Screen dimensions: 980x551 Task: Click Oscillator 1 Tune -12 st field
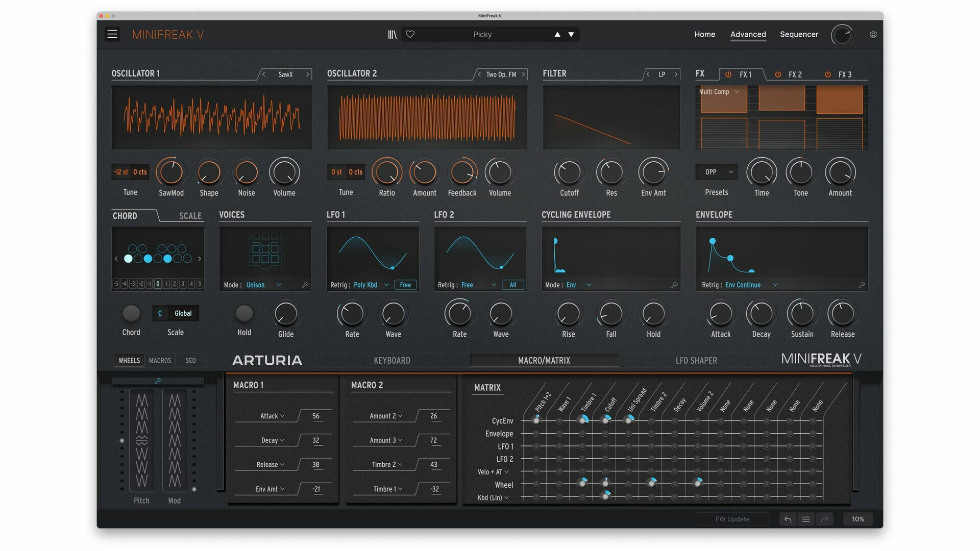tap(121, 172)
